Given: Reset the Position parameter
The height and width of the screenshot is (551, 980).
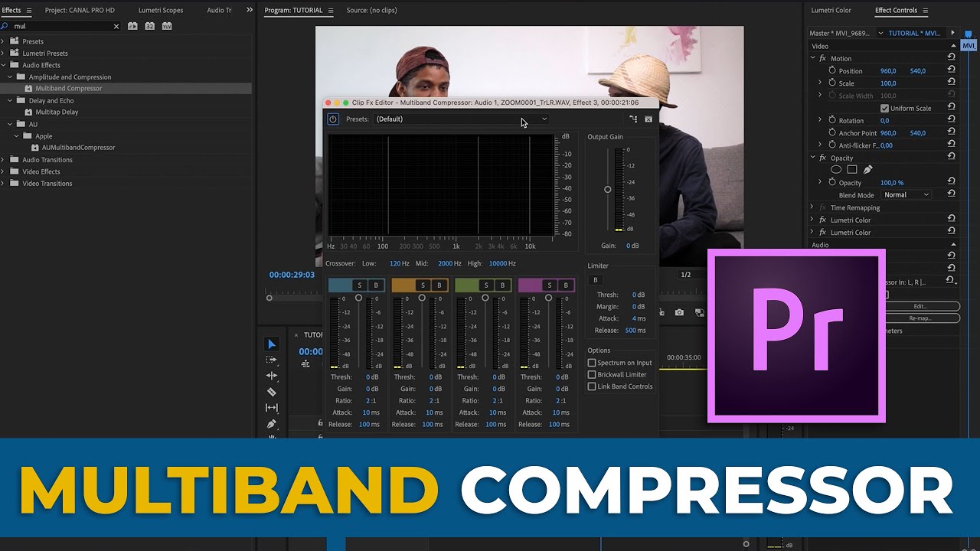Looking at the screenshot, I should (x=951, y=70).
